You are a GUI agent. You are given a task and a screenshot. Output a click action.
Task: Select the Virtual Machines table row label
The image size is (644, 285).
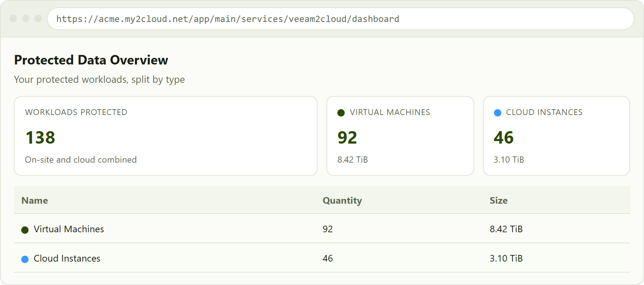[x=69, y=229]
